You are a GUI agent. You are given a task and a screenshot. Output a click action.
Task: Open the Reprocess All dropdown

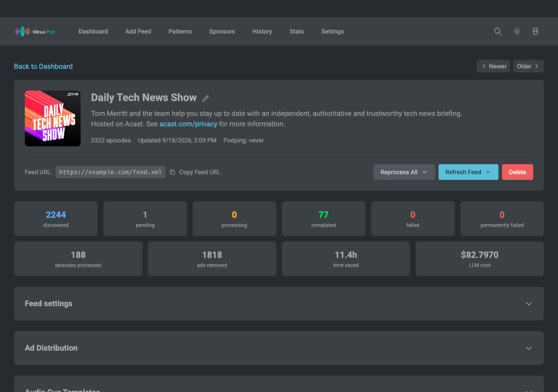tap(404, 172)
